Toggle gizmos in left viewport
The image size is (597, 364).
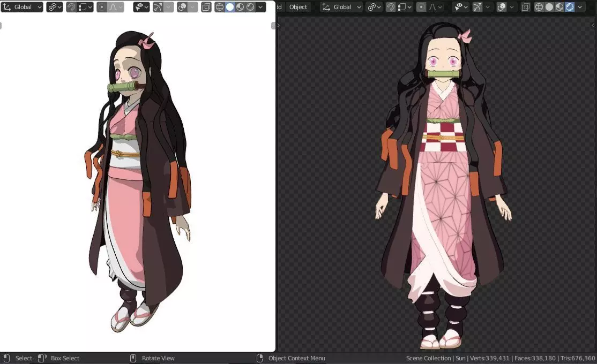click(x=158, y=7)
